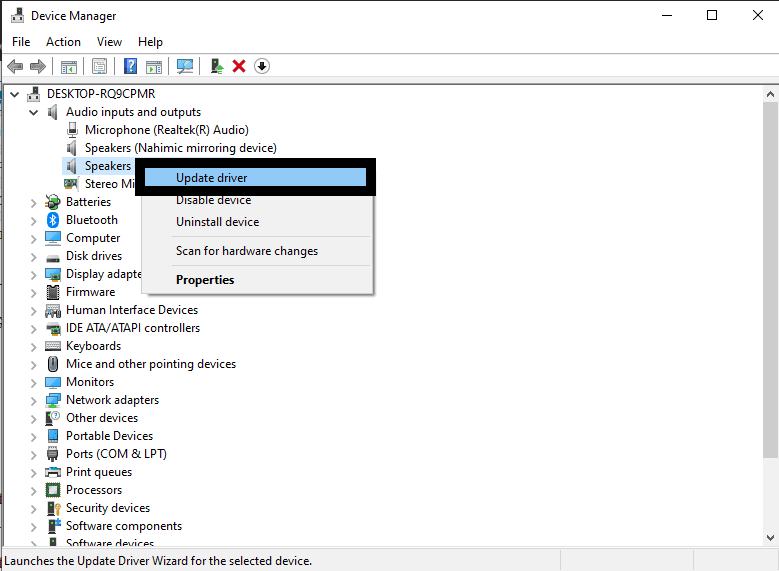The image size is (779, 571).
Task: Choose Scan for hardware changes in context menu
Action: (257, 251)
